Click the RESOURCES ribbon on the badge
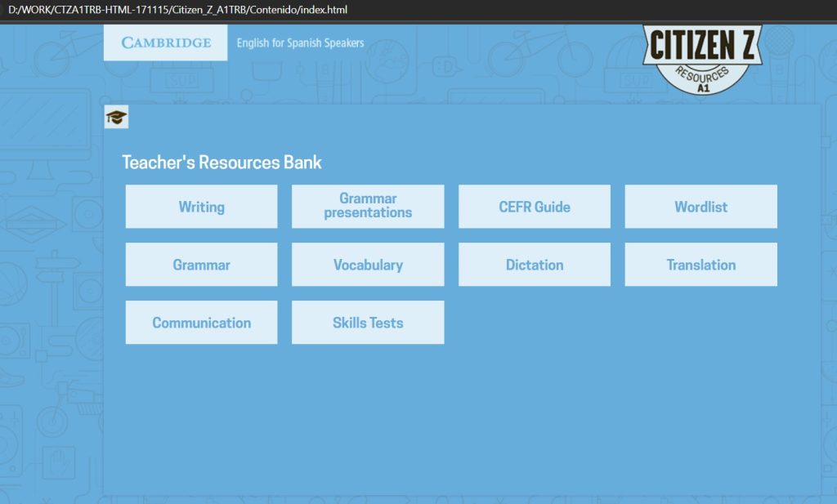Image resolution: width=837 pixels, height=504 pixels. click(705, 73)
